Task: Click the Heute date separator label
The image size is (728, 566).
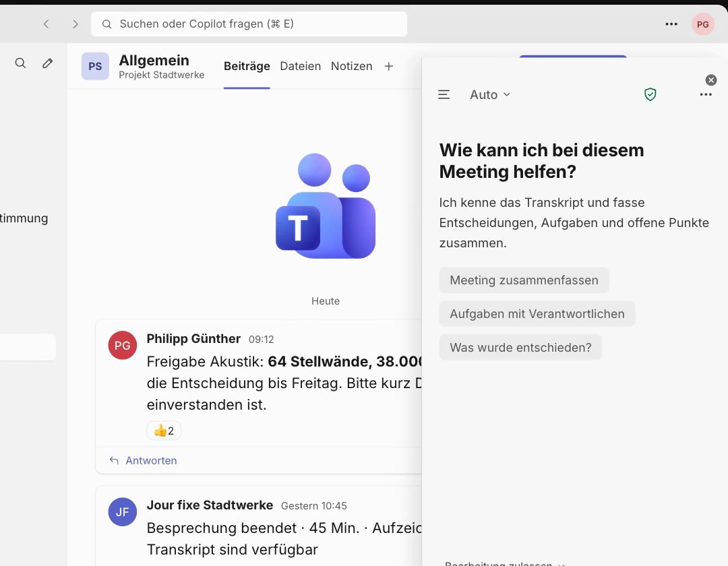Action: [x=326, y=301]
